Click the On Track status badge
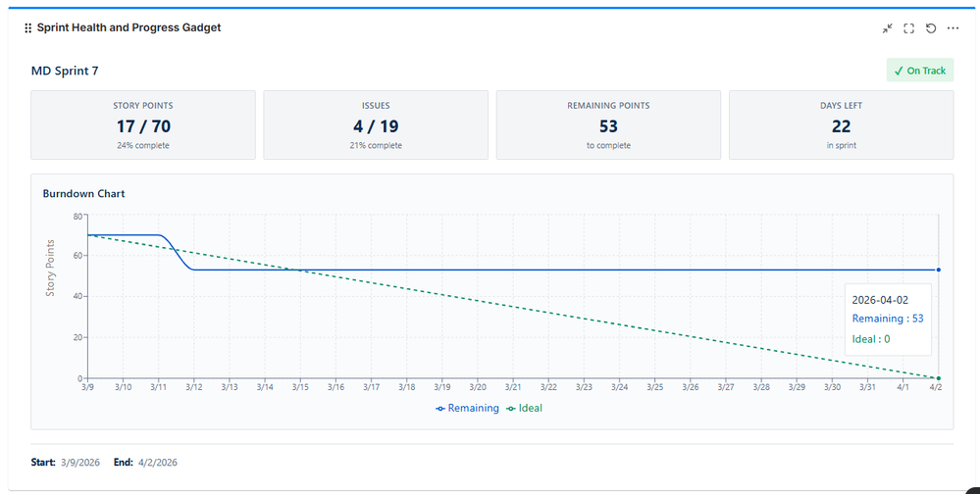Screen dimensions: 980x494 [920, 71]
